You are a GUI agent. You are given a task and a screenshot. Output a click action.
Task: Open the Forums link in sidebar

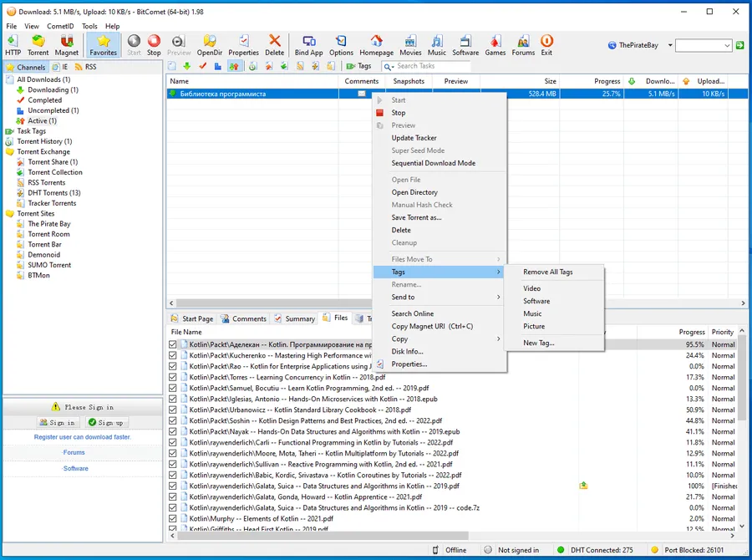[74, 452]
